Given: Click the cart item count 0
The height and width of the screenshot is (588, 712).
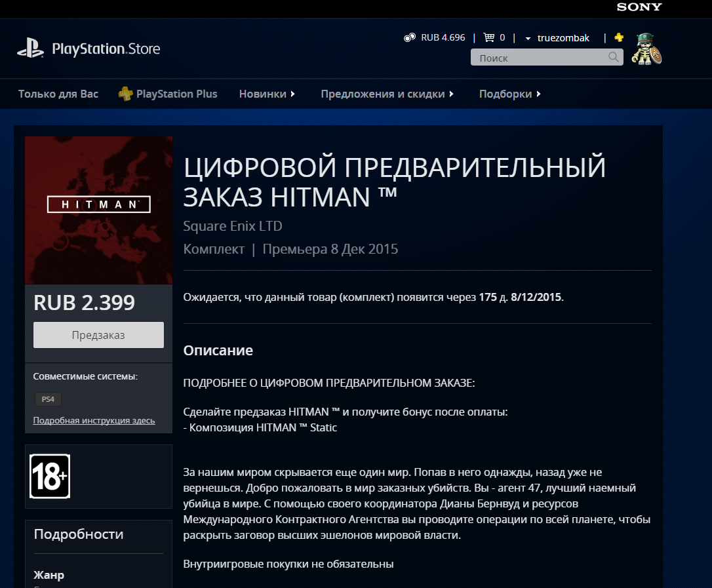Looking at the screenshot, I should pyautogui.click(x=502, y=37).
